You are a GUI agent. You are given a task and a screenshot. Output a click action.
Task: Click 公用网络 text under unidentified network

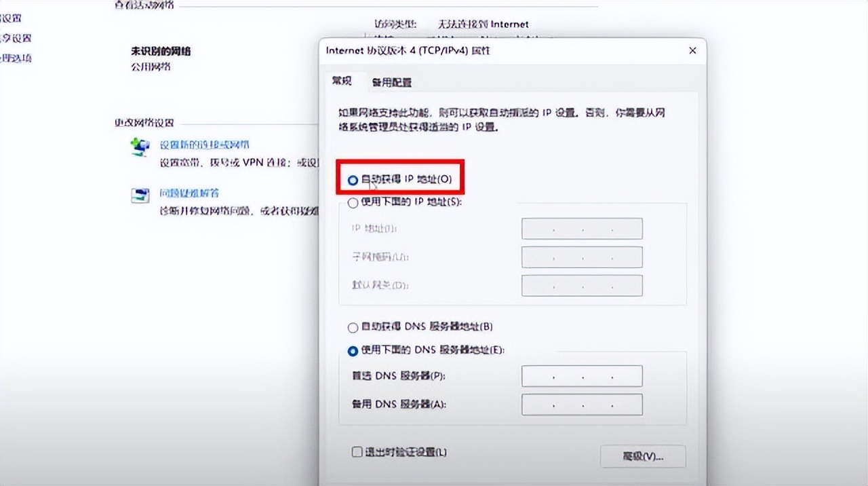151,67
